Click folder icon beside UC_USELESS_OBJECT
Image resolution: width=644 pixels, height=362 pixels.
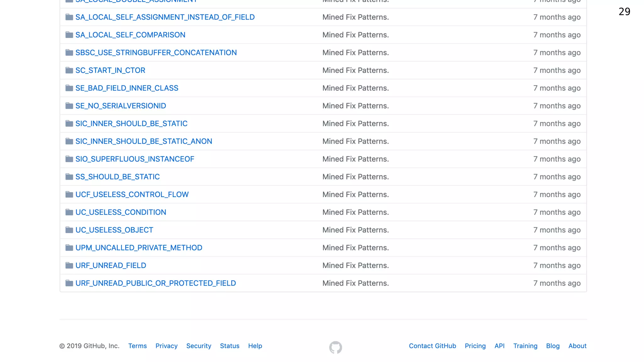click(x=69, y=230)
